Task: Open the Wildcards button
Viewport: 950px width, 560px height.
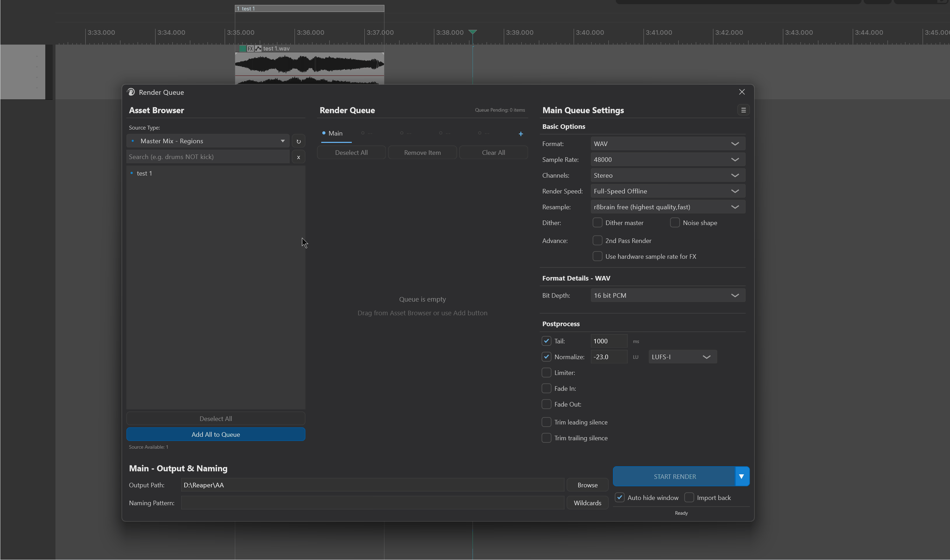Action: (x=587, y=503)
